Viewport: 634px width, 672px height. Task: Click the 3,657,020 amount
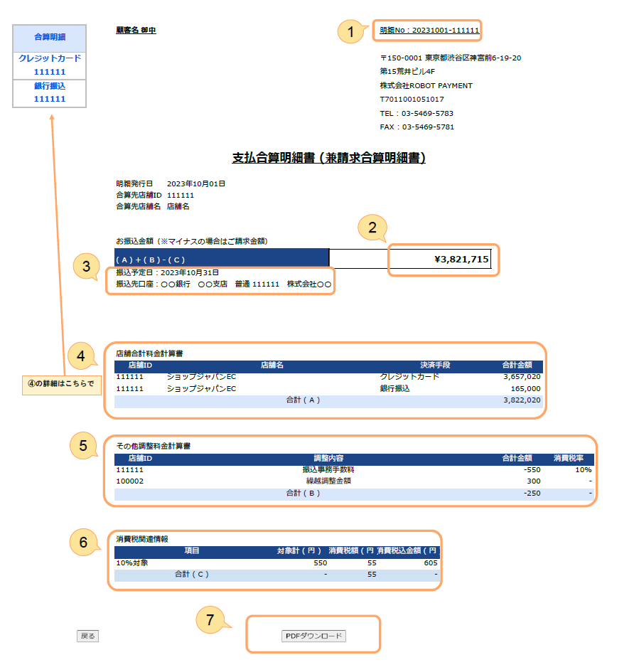click(522, 377)
